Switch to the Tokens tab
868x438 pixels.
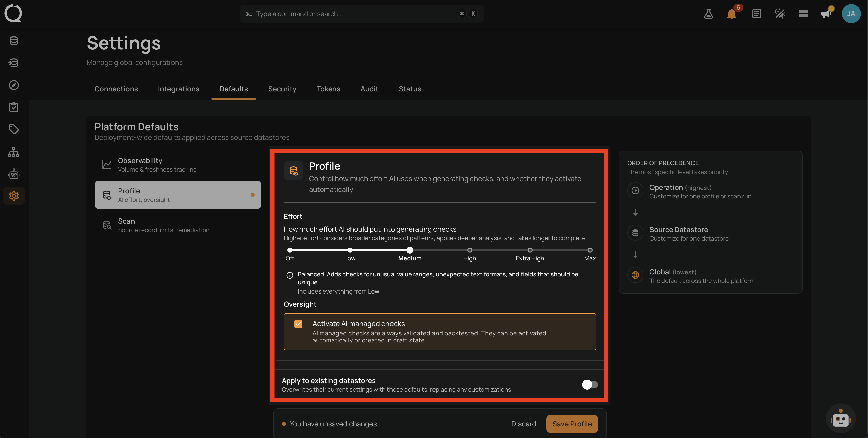tap(328, 89)
